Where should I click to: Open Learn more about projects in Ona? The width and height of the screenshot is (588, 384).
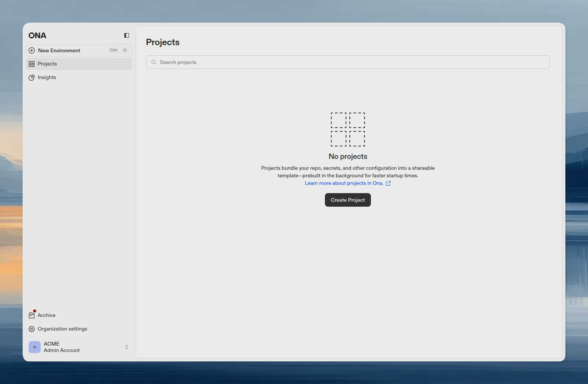[x=344, y=183]
